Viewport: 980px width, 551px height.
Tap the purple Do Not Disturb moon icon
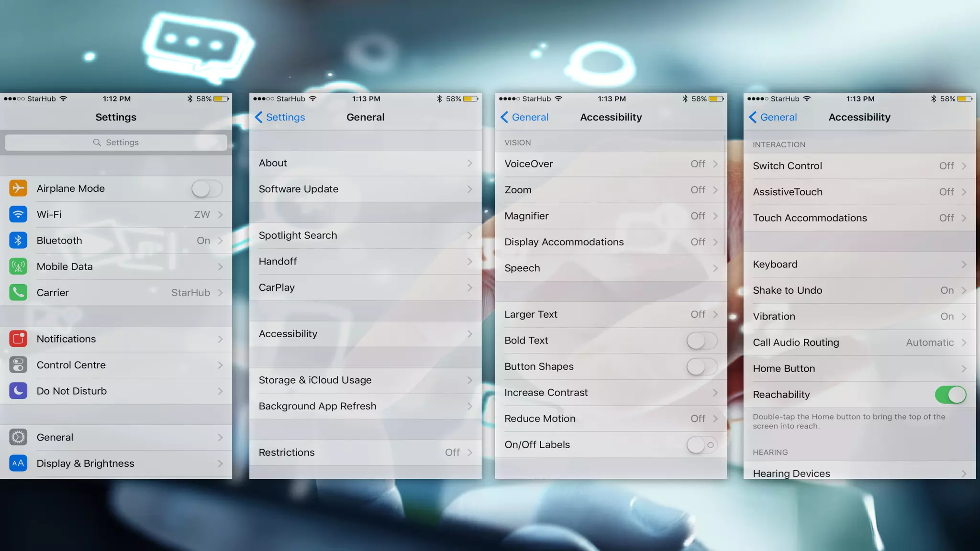click(x=18, y=391)
